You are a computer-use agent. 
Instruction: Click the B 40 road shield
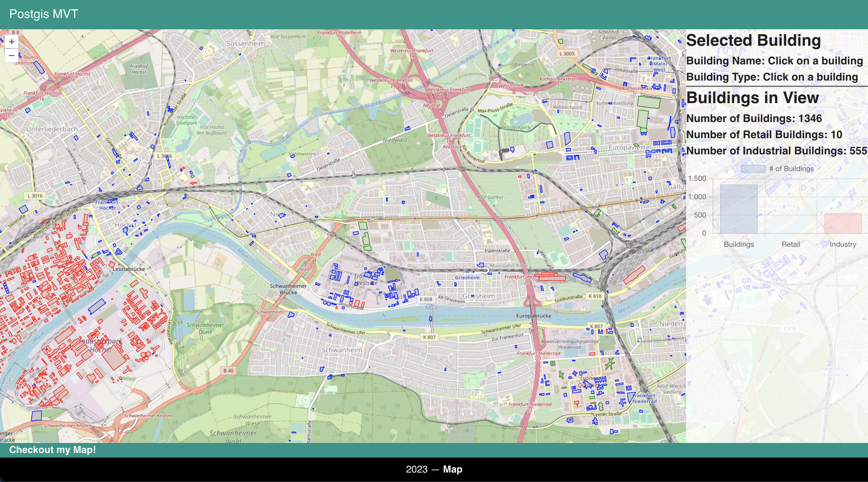click(x=229, y=371)
